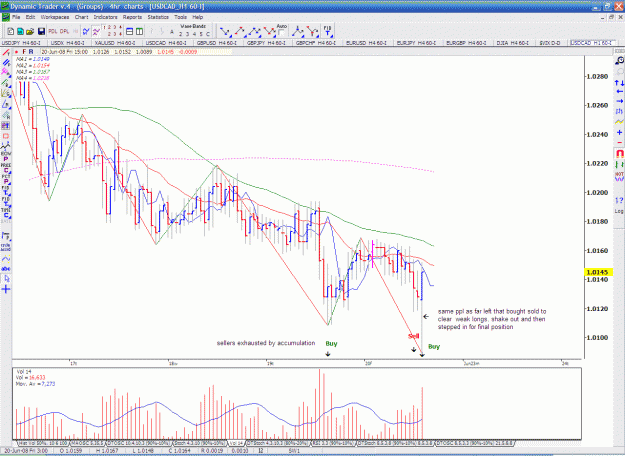Click the new chart document icon

pyautogui.click(x=11, y=31)
